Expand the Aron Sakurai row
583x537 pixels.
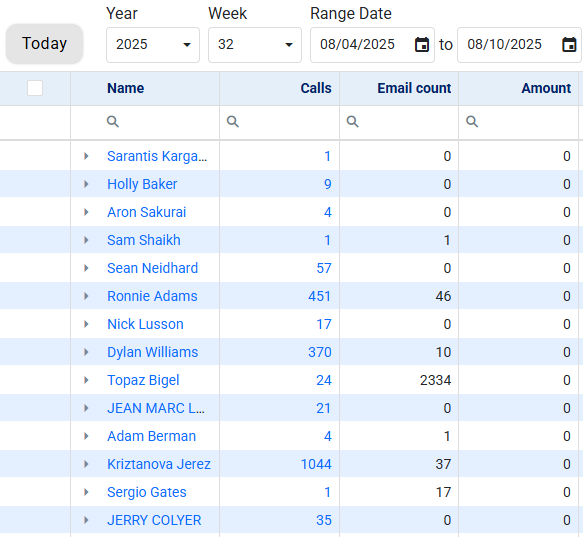coord(86,212)
